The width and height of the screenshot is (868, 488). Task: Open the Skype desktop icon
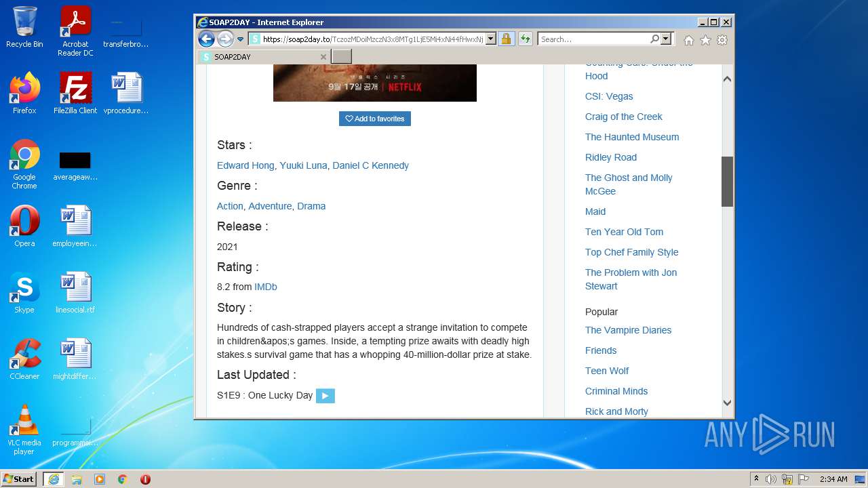24,292
